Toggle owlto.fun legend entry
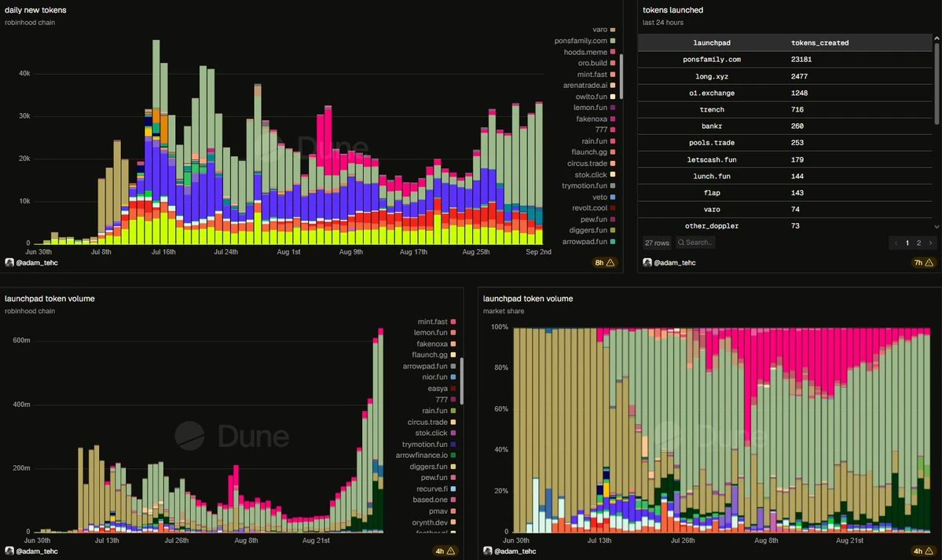 pos(596,97)
